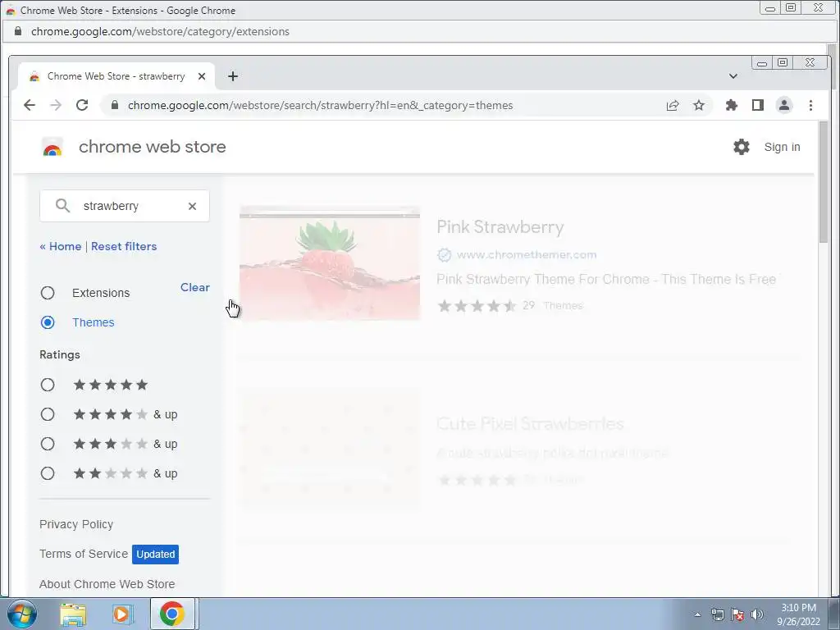The height and width of the screenshot is (630, 840).
Task: Open the Privacy Policy link
Action: coord(76,524)
